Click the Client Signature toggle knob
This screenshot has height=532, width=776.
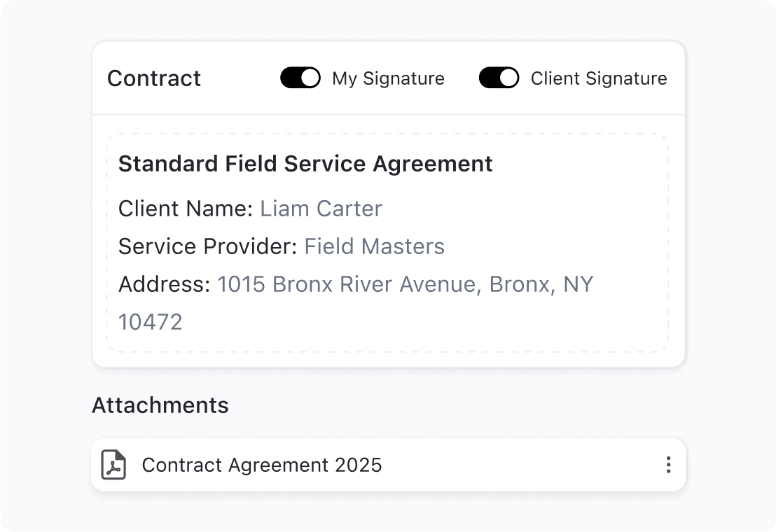coord(507,78)
